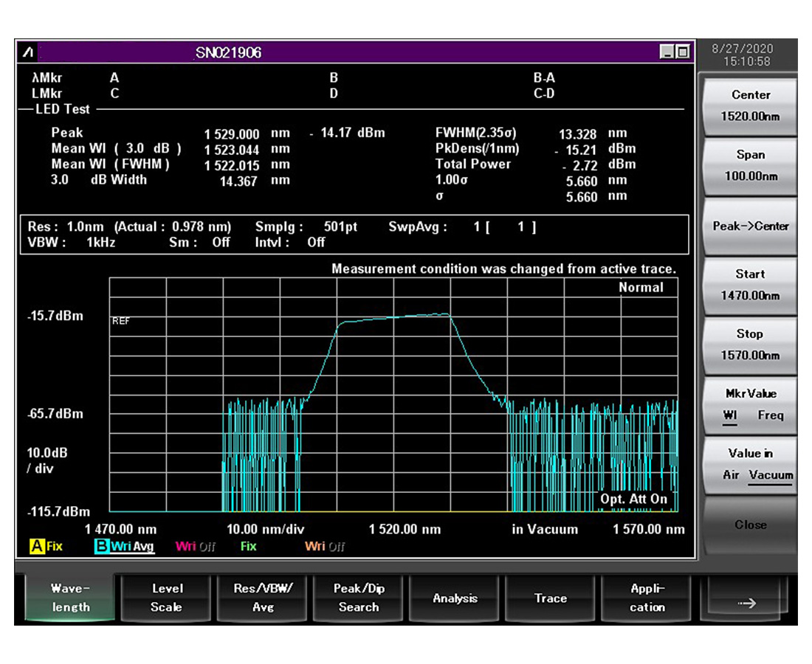
Task: Toggle marker value to Freq
Action: 770,415
